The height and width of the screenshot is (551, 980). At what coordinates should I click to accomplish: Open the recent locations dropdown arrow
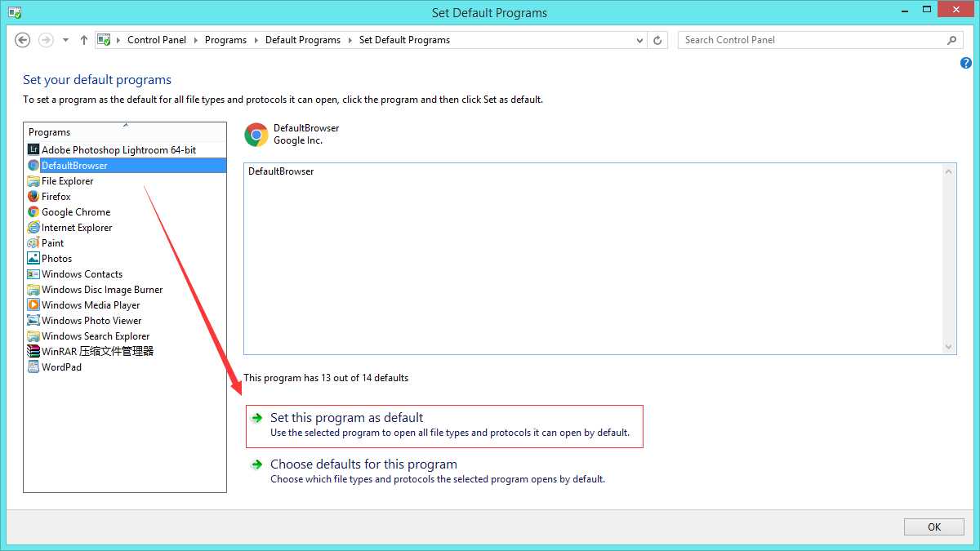click(x=65, y=40)
